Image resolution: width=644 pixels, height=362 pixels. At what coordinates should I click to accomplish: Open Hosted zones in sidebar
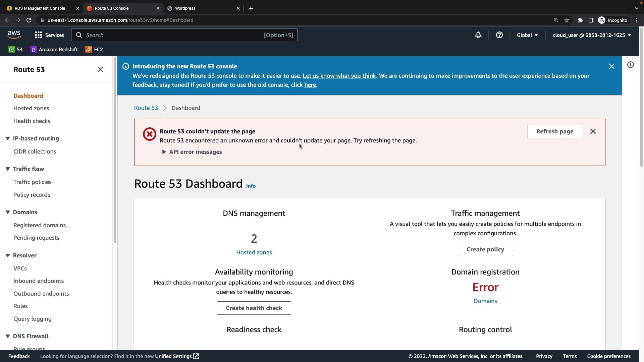[31, 108]
